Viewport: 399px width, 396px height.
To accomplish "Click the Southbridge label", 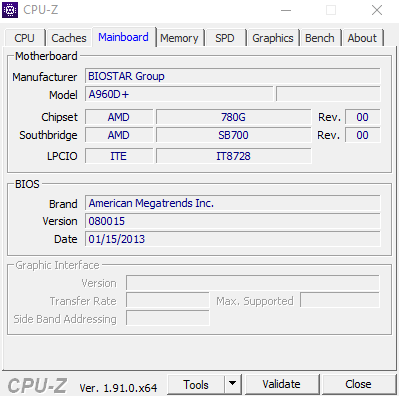I will coord(48,135).
